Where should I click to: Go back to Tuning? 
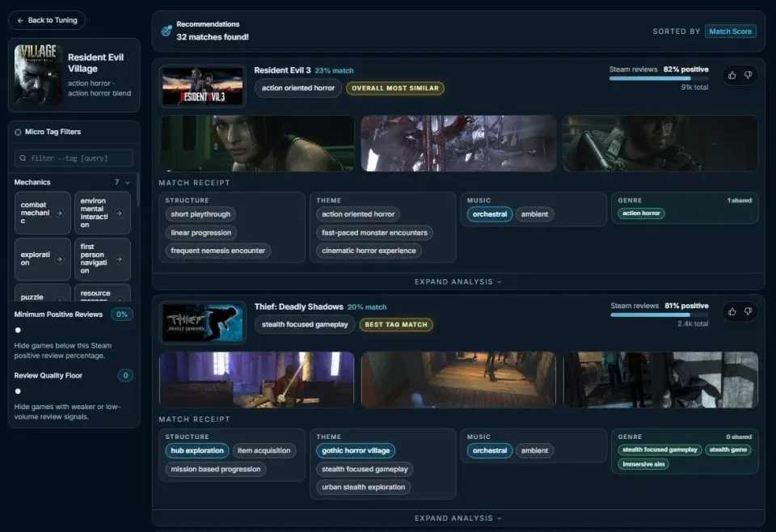pyautogui.click(x=47, y=20)
